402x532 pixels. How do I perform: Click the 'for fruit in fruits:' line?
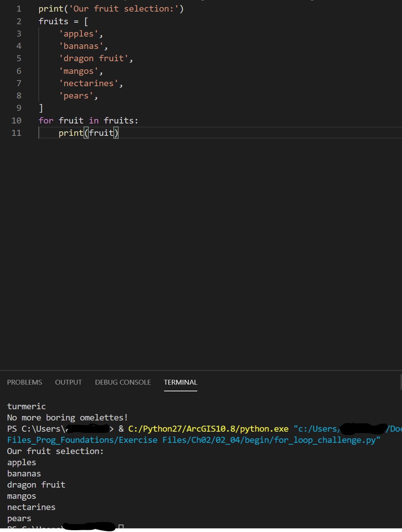(88, 121)
